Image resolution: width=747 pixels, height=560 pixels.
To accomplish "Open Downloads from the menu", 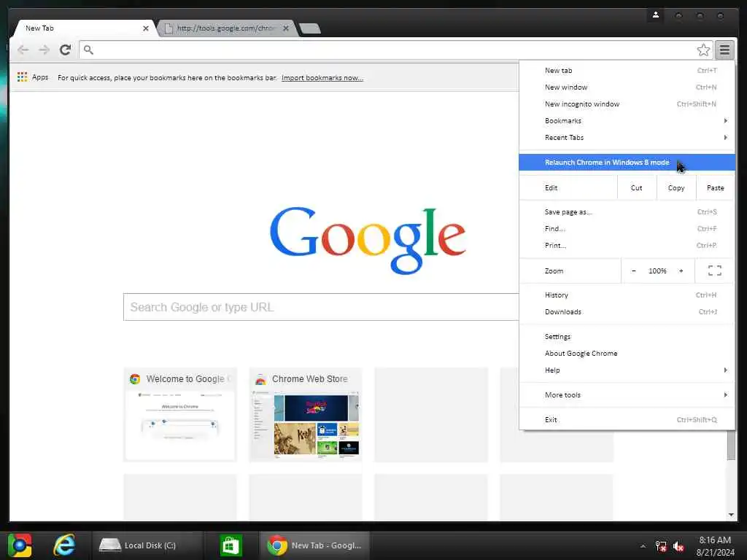I will tap(627, 312).
